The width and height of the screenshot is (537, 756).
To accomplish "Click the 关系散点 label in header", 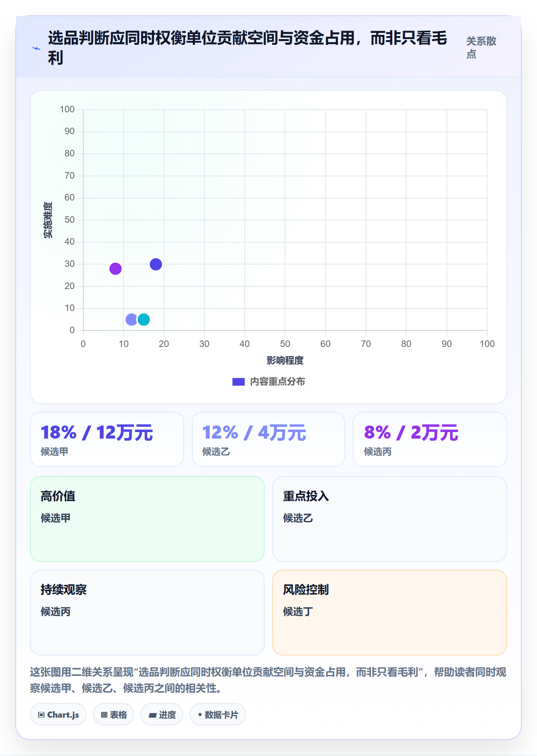I will point(481,48).
